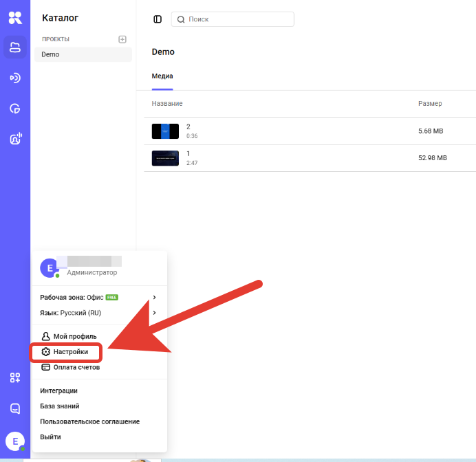Screen dimensions: 476x462
Task: Add a new project with plus icon
Action: pos(122,39)
